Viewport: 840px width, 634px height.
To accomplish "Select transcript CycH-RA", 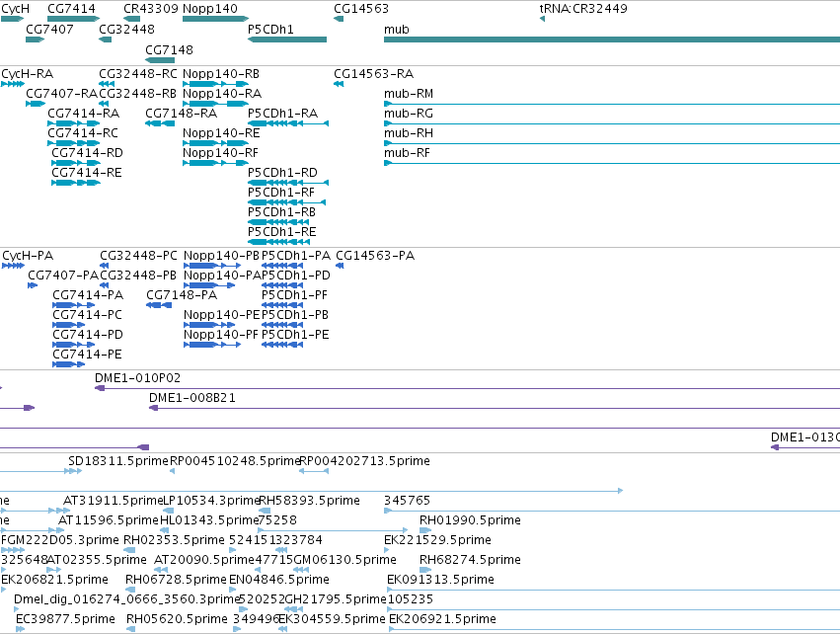I will [28, 74].
